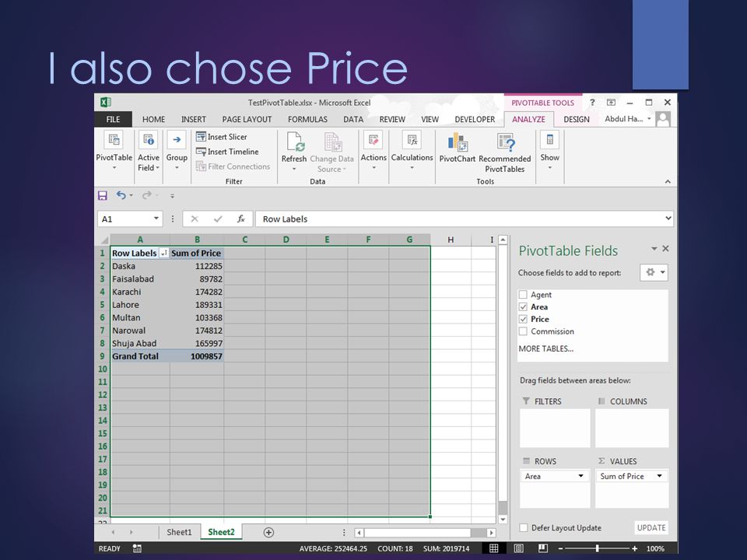
Task: Zoom out with the minus button
Action: point(560,548)
